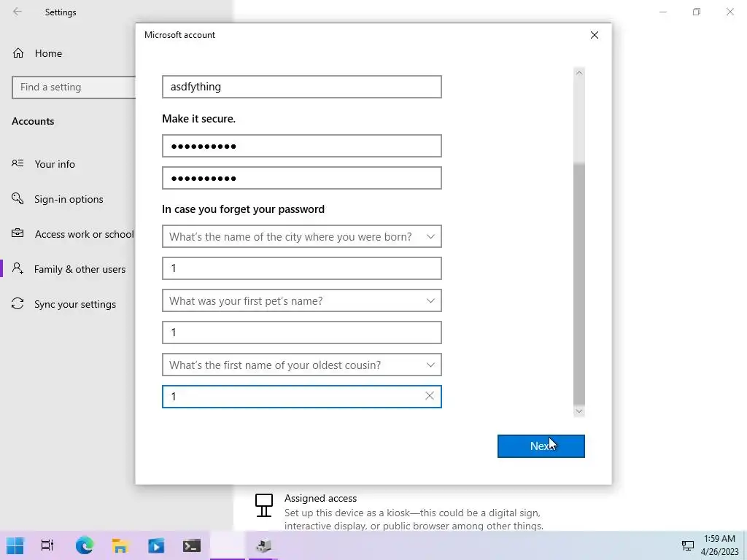The image size is (747, 560).
Task: Open the city where you were born question dropdown
Action: [x=301, y=236]
